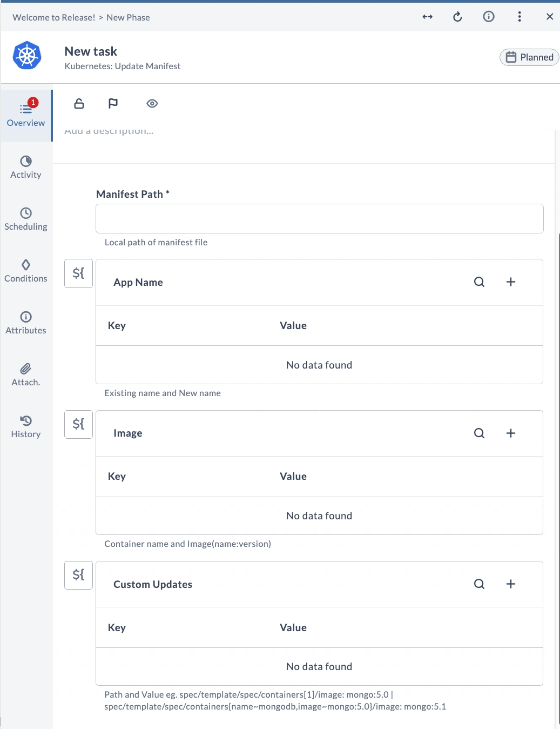Click the vertical scrollbar on right edge
Viewport: 560px width, 729px height.
[x=558, y=478]
